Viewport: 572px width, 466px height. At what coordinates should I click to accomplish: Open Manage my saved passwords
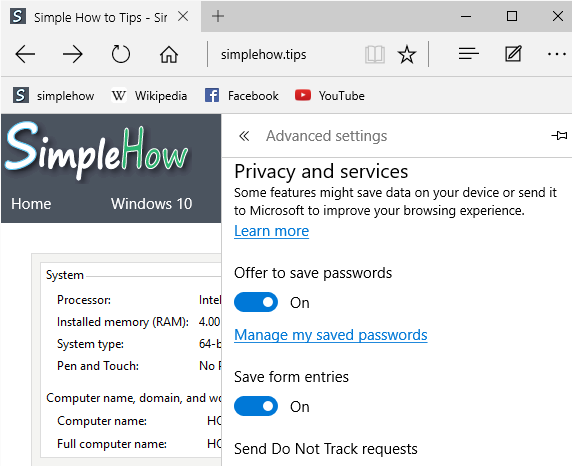331,335
